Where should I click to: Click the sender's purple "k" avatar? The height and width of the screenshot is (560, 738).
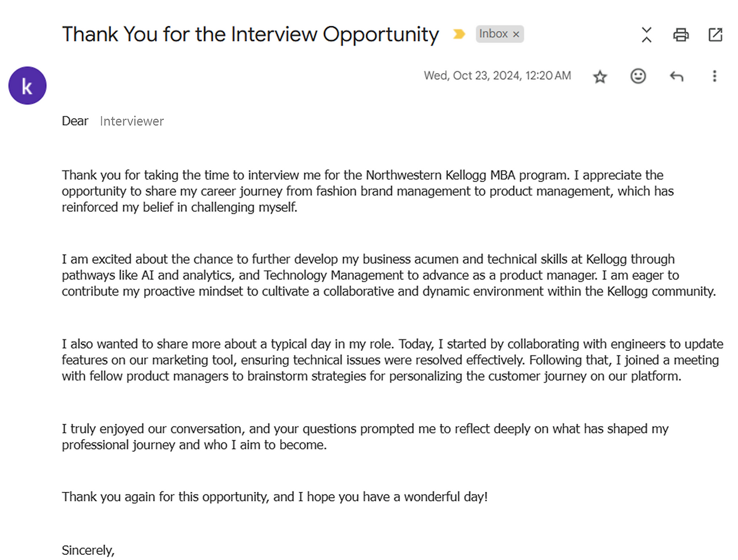tap(27, 85)
